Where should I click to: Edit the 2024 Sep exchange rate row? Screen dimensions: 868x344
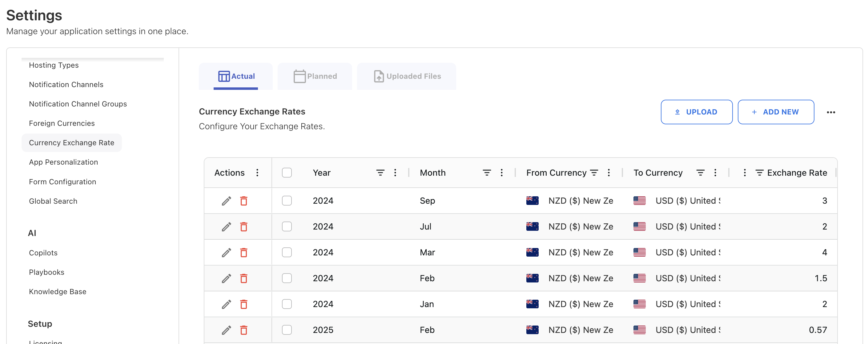226,201
